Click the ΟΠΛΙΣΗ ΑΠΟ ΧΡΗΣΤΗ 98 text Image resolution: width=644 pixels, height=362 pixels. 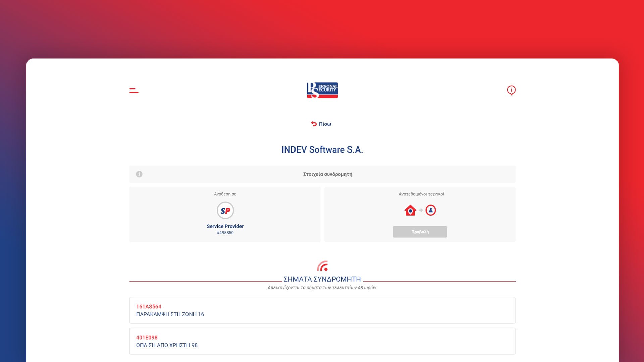pos(167,345)
